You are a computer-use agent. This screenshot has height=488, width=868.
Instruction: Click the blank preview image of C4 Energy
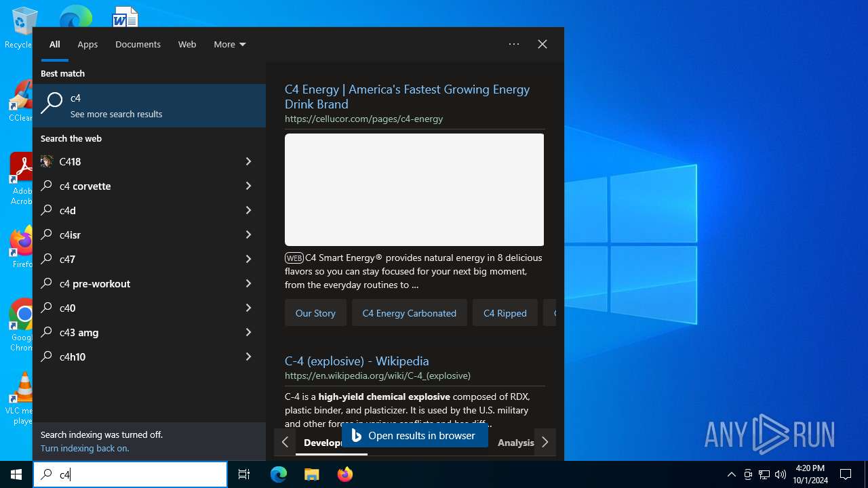click(x=414, y=190)
